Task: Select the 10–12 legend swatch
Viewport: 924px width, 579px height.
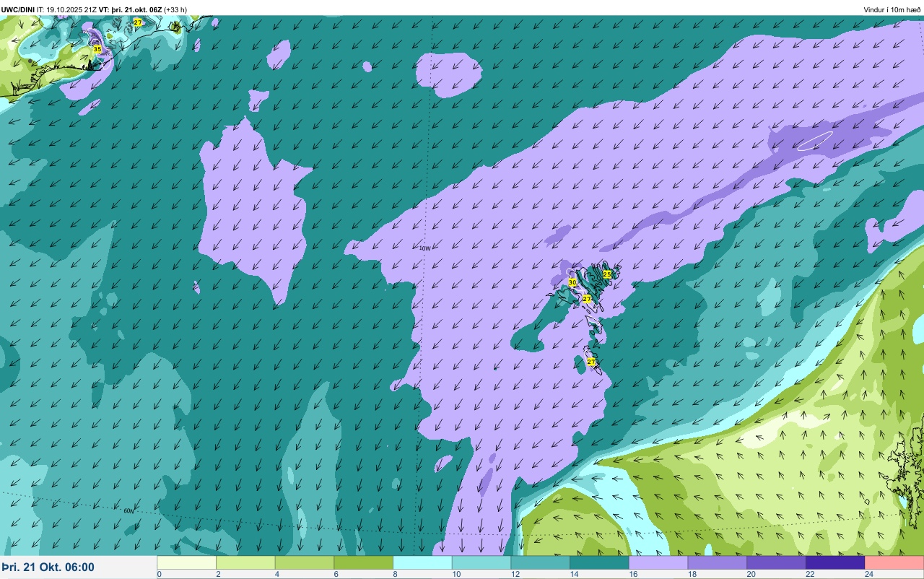Action: coord(481,562)
